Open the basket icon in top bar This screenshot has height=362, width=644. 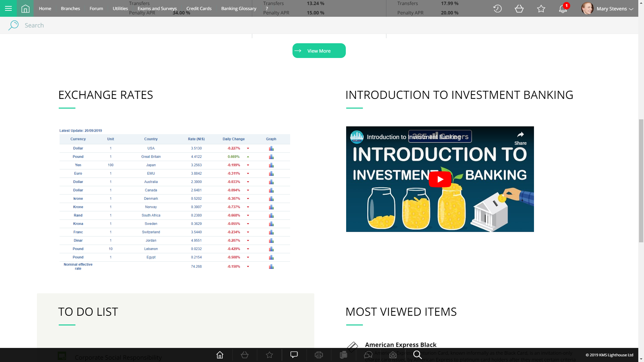(519, 9)
